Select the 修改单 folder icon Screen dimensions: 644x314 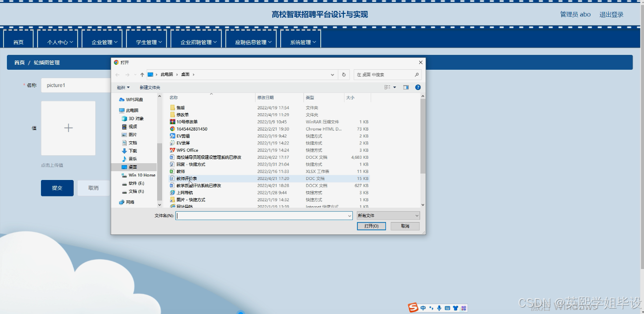click(x=172, y=115)
